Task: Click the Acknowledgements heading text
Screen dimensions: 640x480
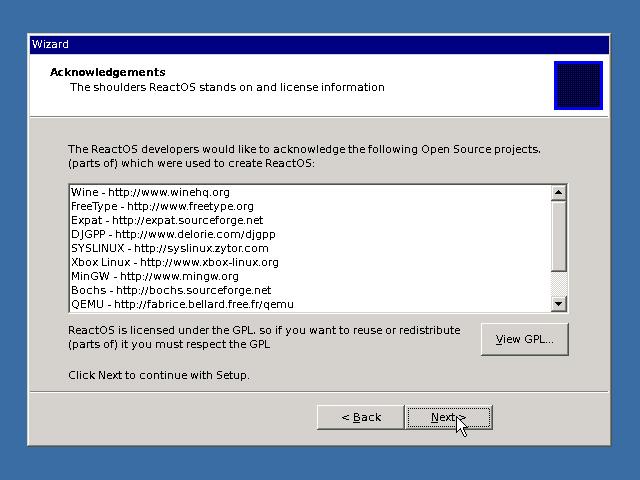Action: [108, 72]
